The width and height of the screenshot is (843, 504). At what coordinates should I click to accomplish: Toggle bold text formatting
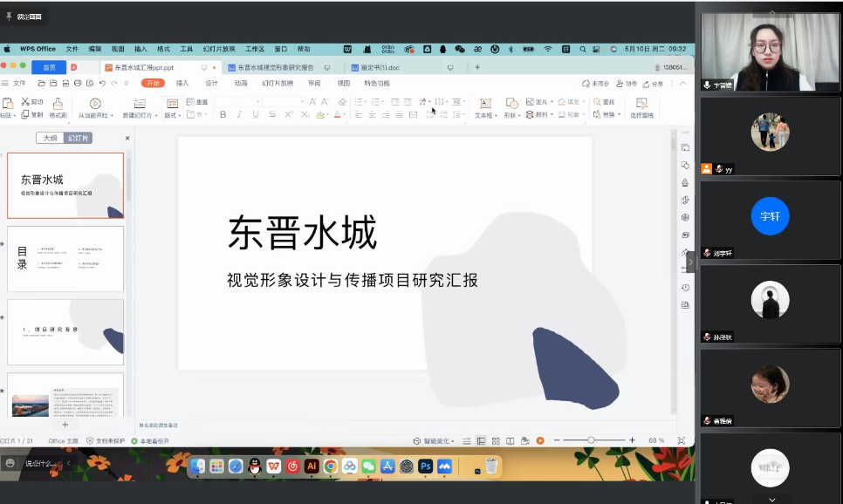pyautogui.click(x=223, y=115)
